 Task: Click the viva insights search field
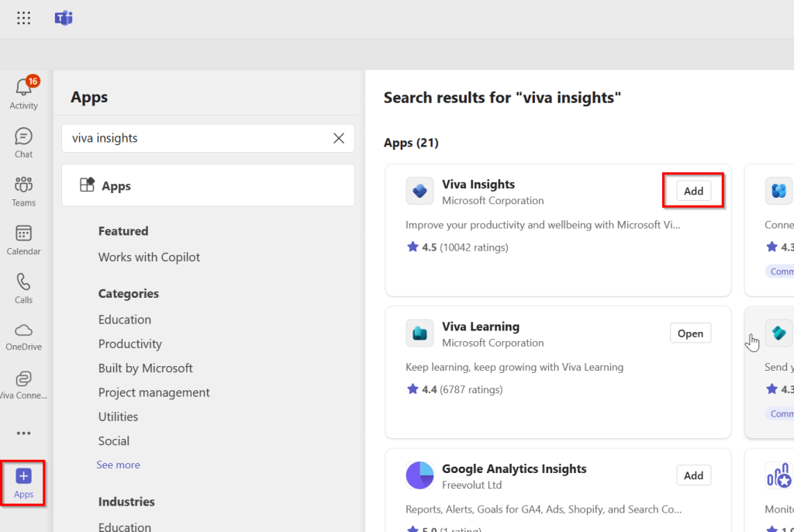coord(194,138)
